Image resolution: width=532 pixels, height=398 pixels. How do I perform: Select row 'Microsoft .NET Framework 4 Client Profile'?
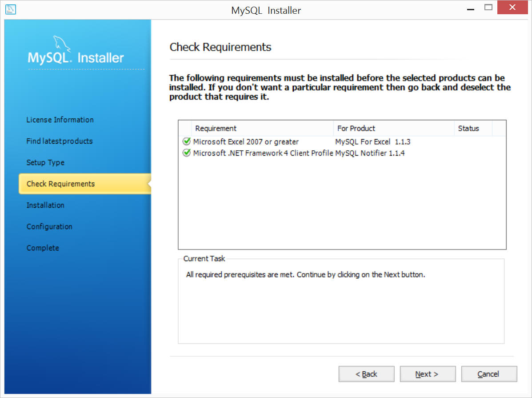tap(342, 153)
